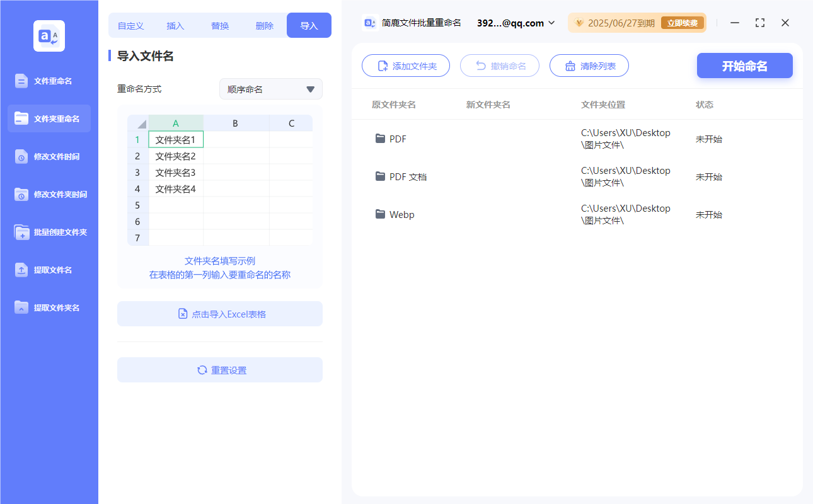Open the 修改文件夹时间 tool

(49, 194)
